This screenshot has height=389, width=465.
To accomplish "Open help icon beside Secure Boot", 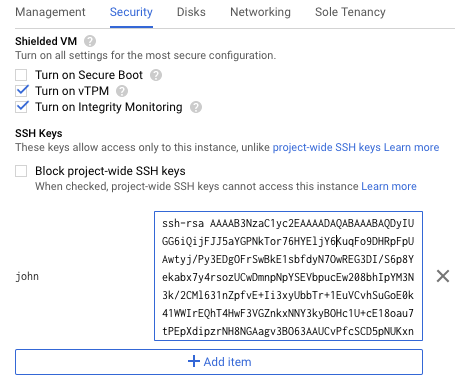I will tap(156, 75).
